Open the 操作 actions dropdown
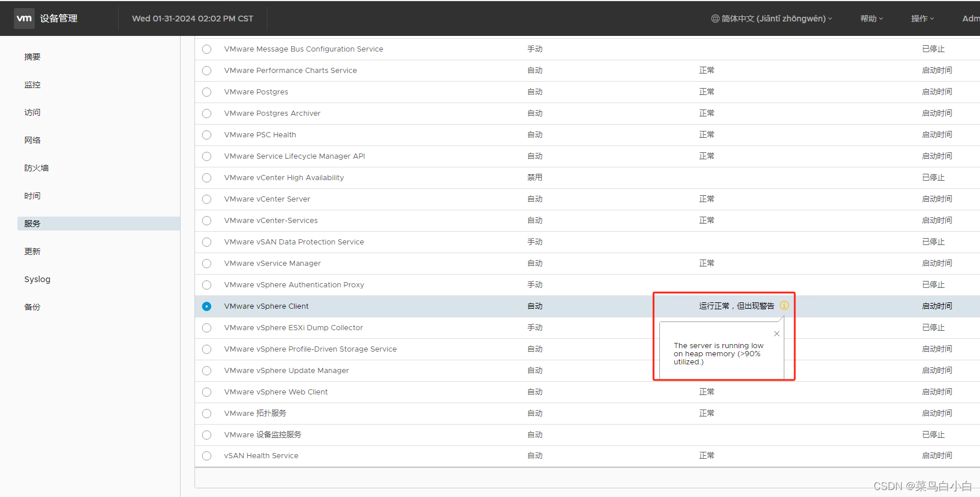 coord(923,19)
